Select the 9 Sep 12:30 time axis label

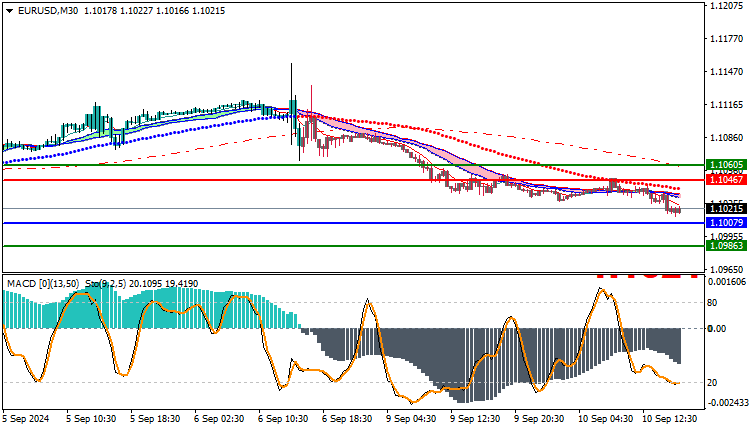(475, 419)
